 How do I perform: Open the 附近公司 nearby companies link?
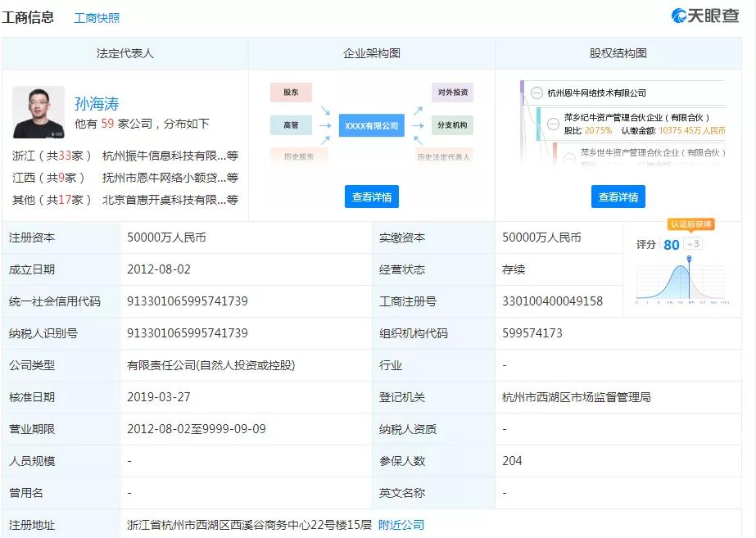401,525
